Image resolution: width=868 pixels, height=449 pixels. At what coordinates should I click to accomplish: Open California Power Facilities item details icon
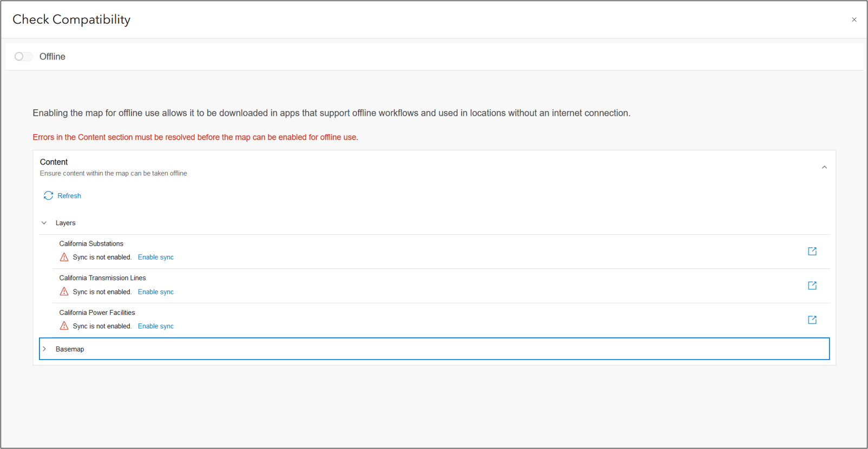(x=812, y=320)
